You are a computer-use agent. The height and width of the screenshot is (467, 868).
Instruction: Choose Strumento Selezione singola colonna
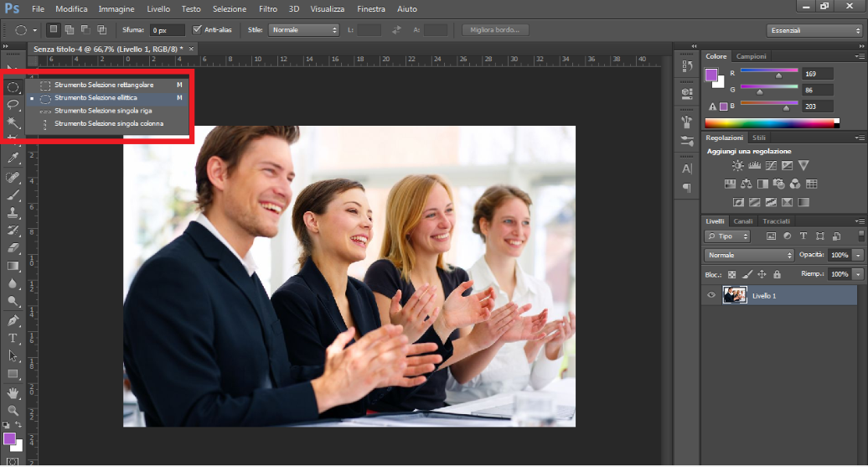coord(107,123)
